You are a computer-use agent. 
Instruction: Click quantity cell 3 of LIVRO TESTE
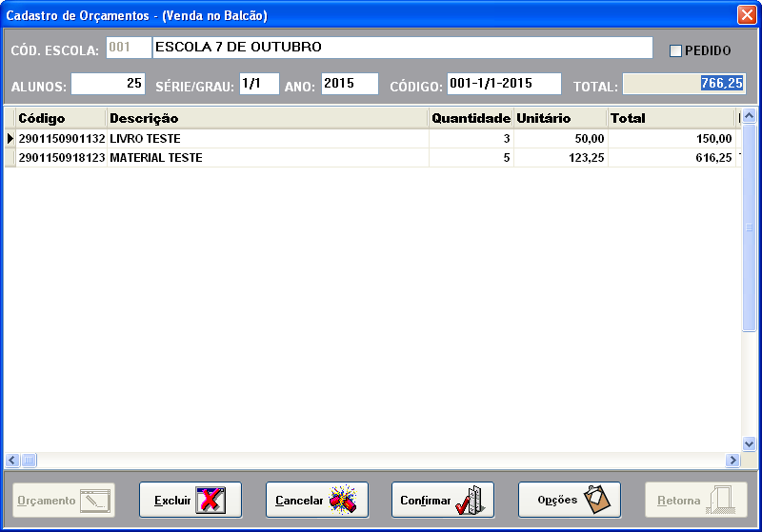click(x=471, y=139)
